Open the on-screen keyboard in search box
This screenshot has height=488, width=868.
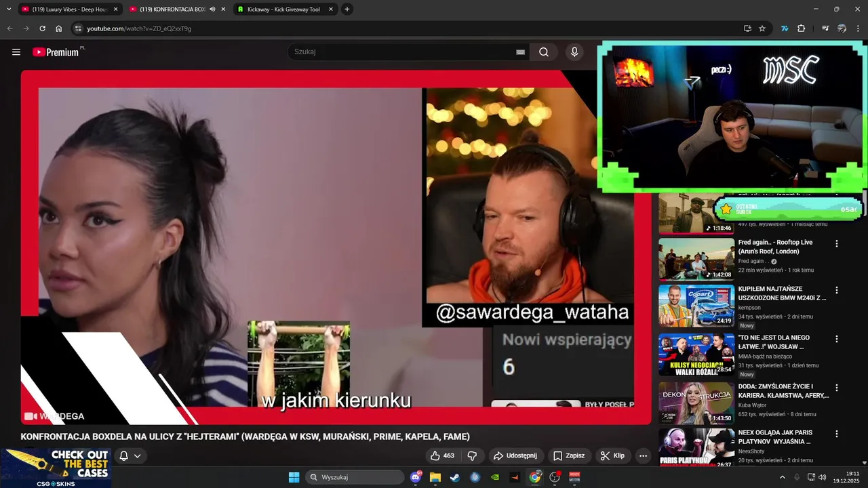520,52
